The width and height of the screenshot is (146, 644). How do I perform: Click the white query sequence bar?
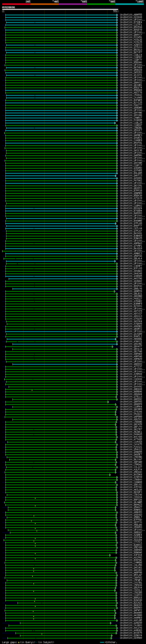(x=60, y=10)
